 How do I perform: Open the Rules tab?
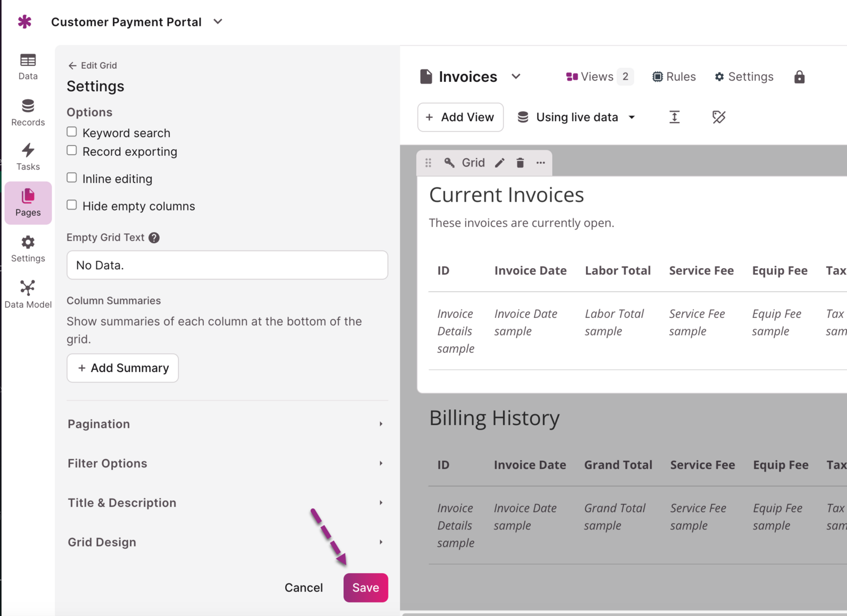coord(674,77)
